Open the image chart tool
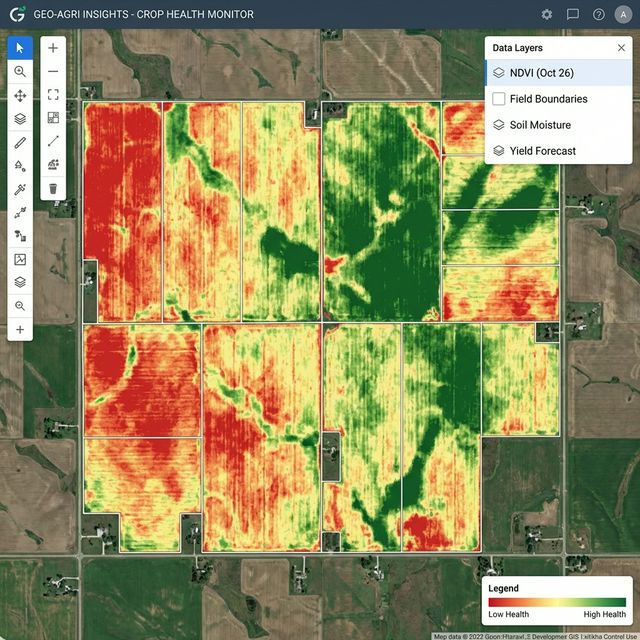Viewport: 640px width, 640px height. (x=20, y=259)
